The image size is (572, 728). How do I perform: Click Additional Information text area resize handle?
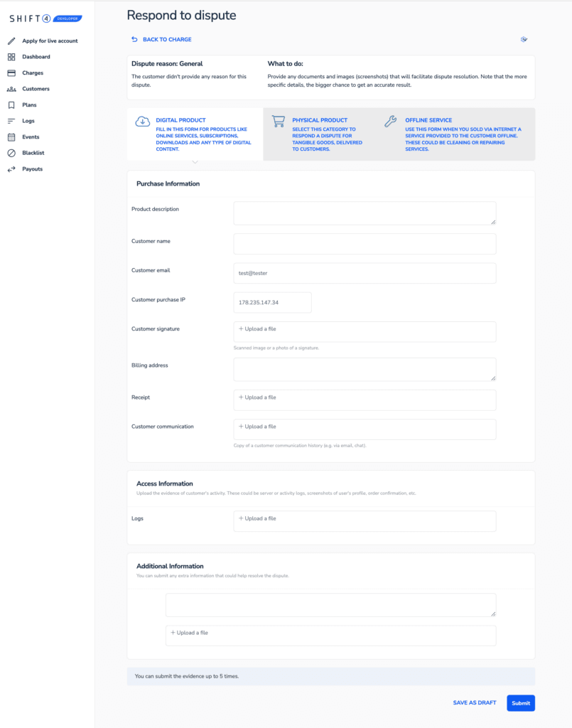[493, 614]
